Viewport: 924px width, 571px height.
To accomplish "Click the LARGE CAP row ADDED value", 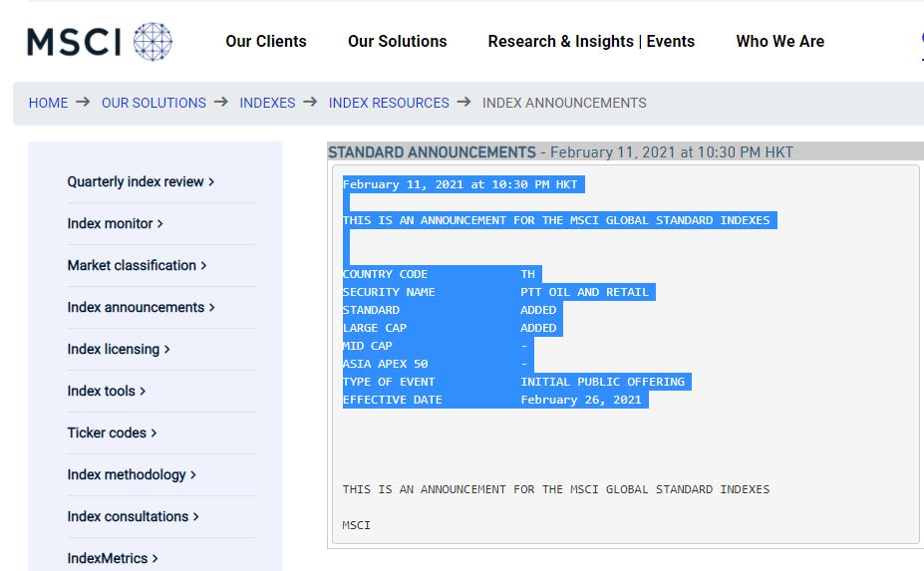I will coord(538,328).
